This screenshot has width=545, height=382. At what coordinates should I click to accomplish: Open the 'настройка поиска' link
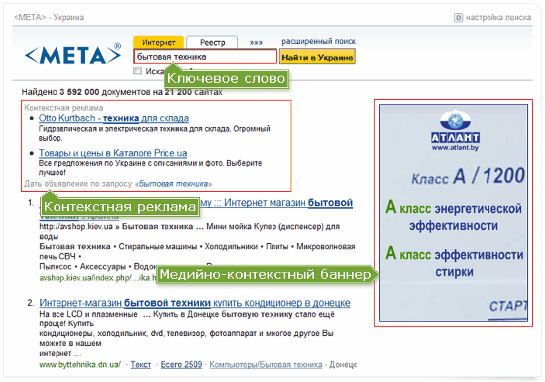(x=498, y=17)
